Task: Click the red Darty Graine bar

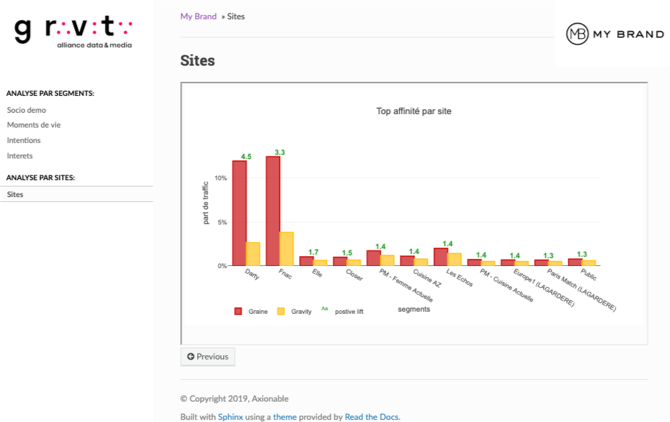Action: coord(240,213)
